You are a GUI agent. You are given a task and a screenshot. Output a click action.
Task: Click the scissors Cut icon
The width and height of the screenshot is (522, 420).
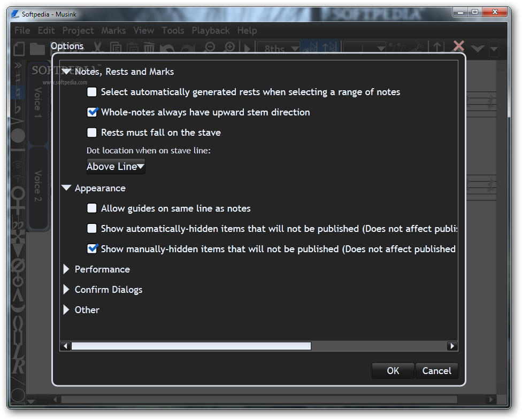(97, 48)
